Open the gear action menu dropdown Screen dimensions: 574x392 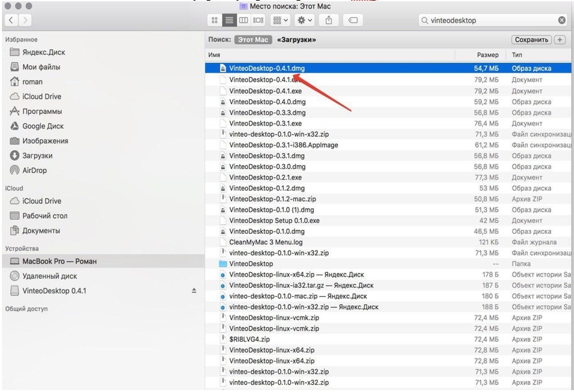pyautogui.click(x=305, y=20)
